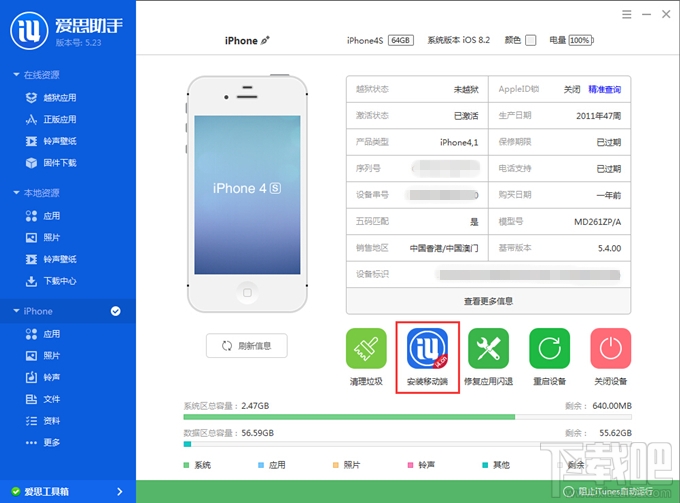680x503 pixels.
Task: Open 固件下载 in the sidebar
Action: pos(51,163)
